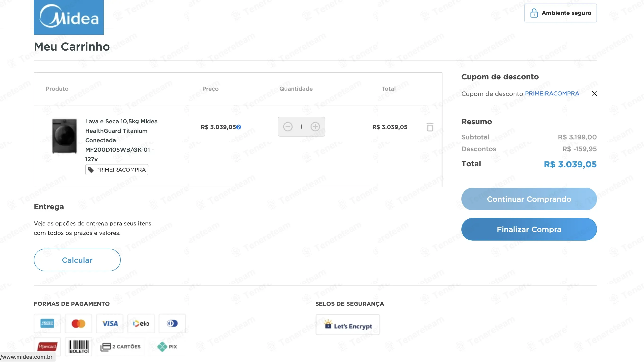The width and height of the screenshot is (644, 363).
Task: Click the Preço column header
Action: [210, 89]
